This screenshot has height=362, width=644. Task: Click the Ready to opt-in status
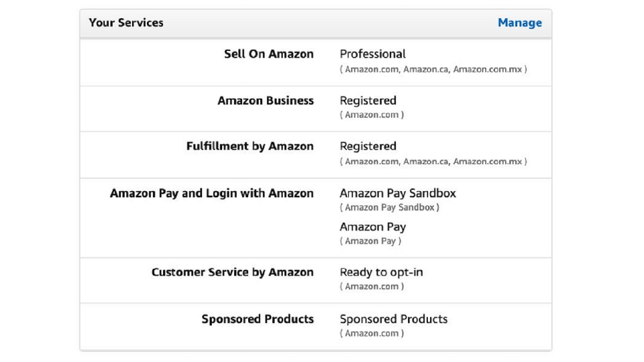381,272
